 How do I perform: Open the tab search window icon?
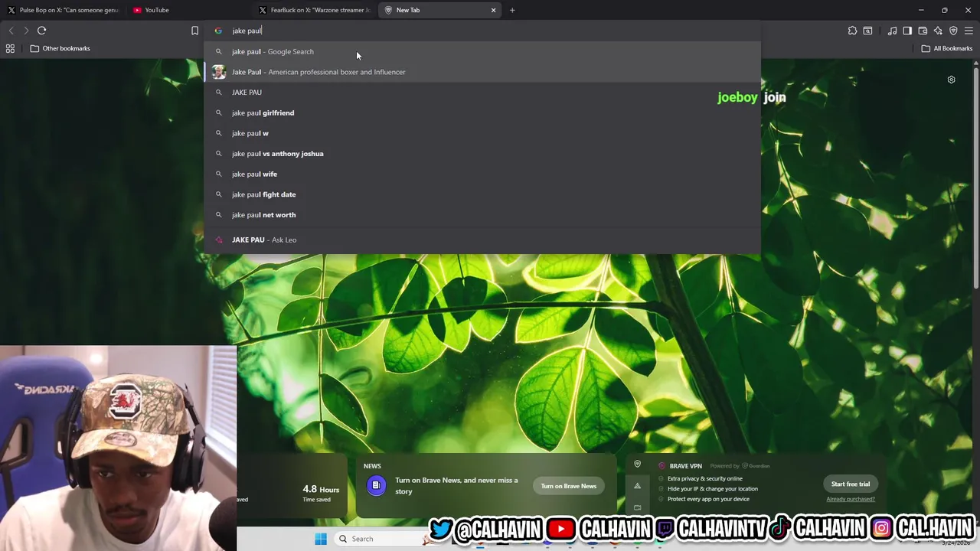coord(867,31)
